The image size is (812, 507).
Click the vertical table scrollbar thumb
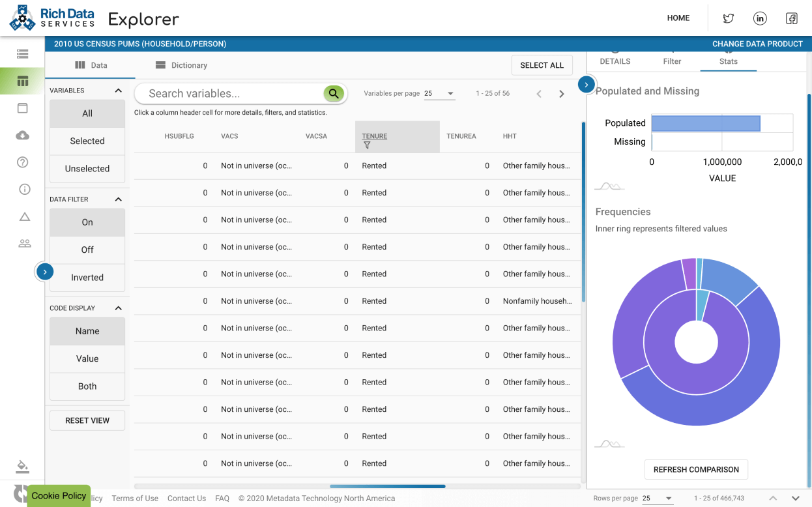583,212
